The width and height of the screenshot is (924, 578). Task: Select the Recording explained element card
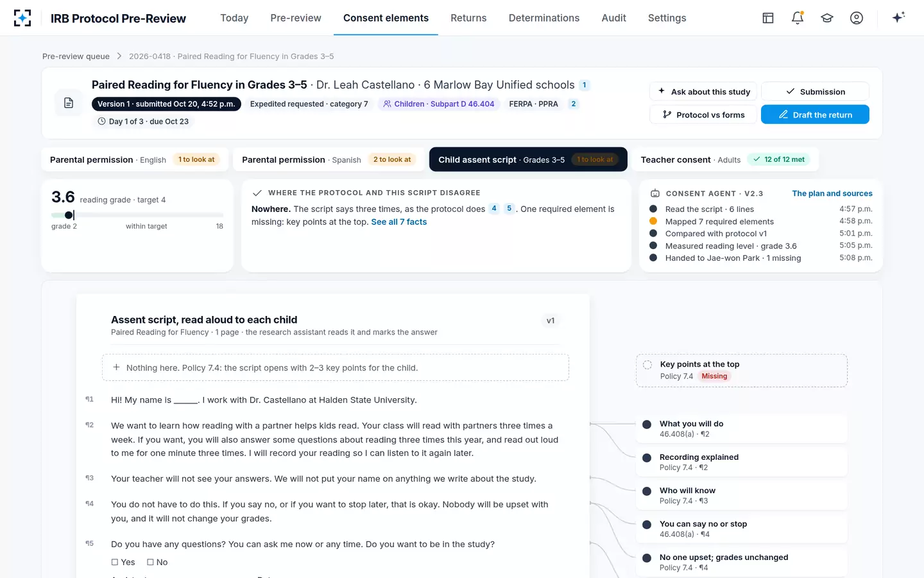click(x=742, y=462)
